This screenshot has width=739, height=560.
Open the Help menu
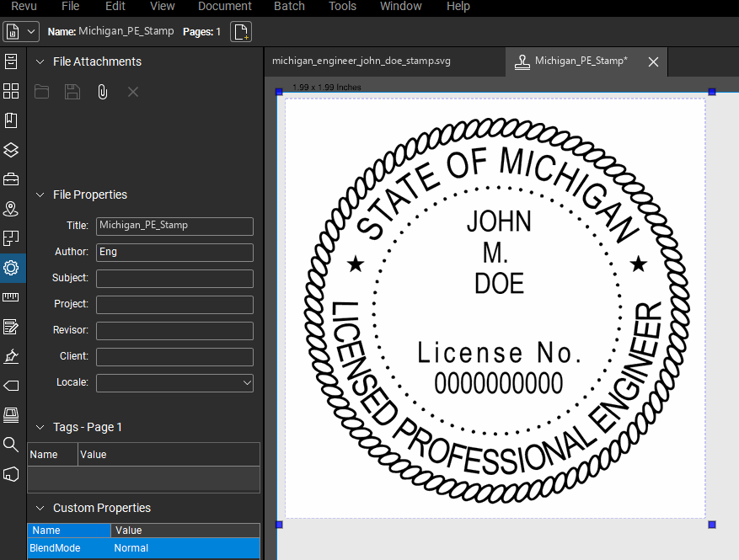pyautogui.click(x=458, y=7)
